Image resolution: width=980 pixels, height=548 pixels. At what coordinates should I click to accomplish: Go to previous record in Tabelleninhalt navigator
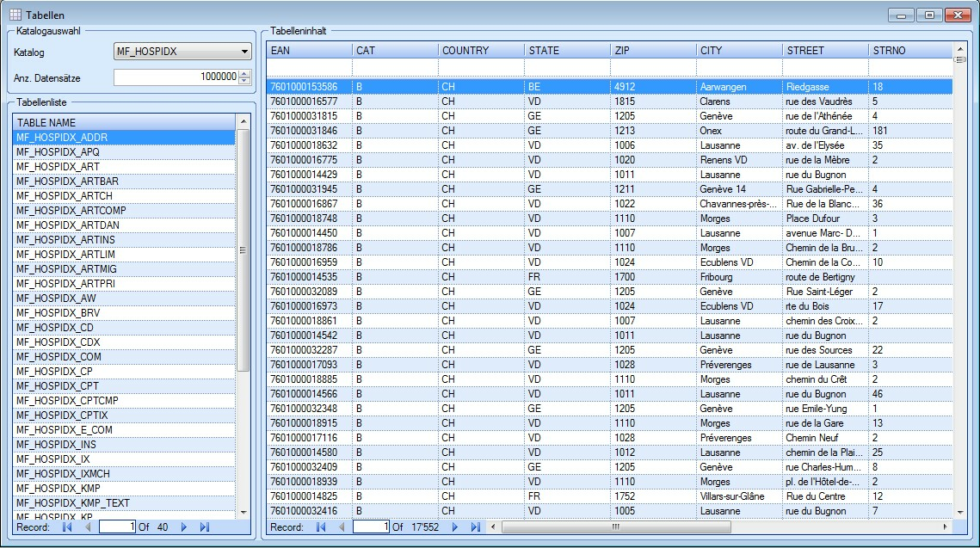(x=342, y=526)
